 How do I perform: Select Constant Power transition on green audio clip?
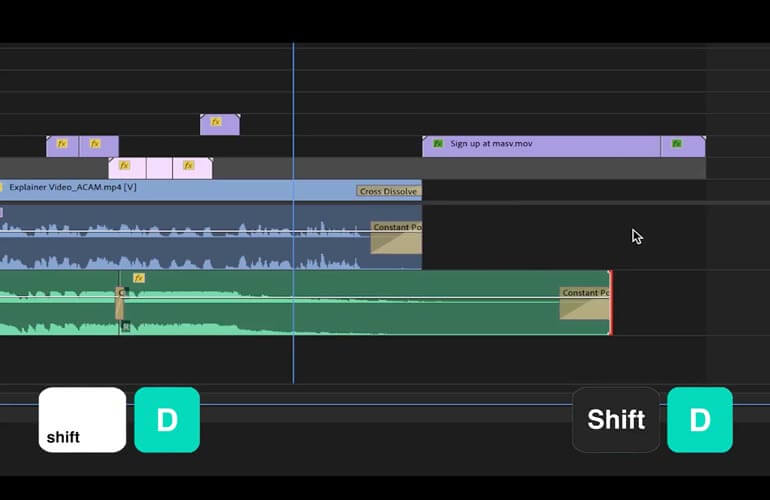(584, 303)
